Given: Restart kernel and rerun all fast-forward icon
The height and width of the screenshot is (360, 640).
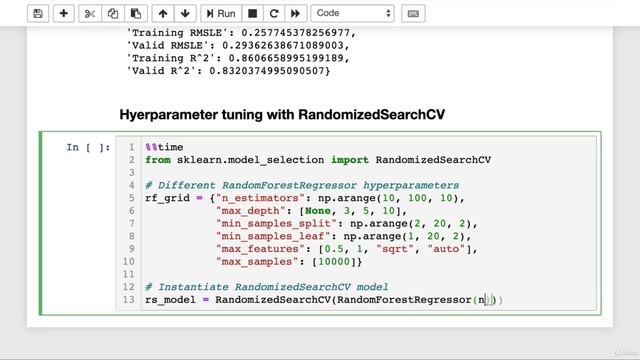Looking at the screenshot, I should 295,13.
